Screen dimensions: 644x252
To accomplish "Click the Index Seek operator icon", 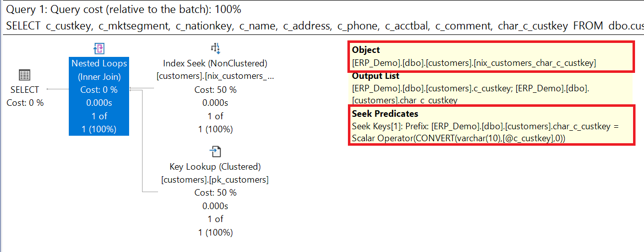I will click(215, 48).
